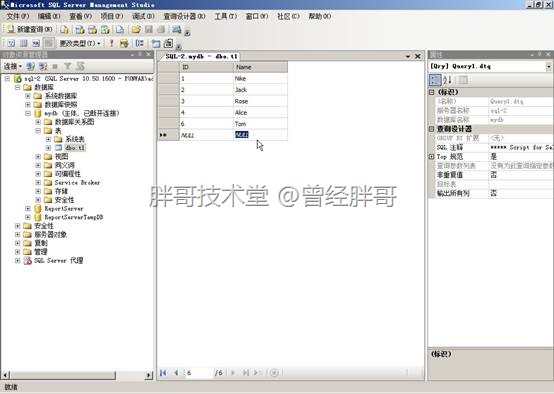Click the Add Table icon
The width and height of the screenshot is (554, 394).
click(156, 43)
